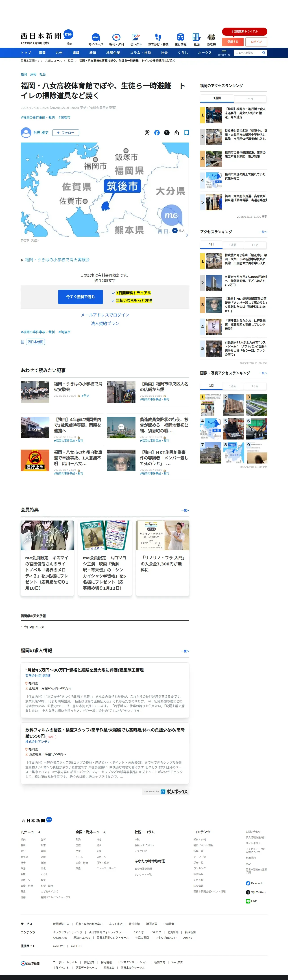Open 一覧へ beside アクセスランキング

(263, 232)
